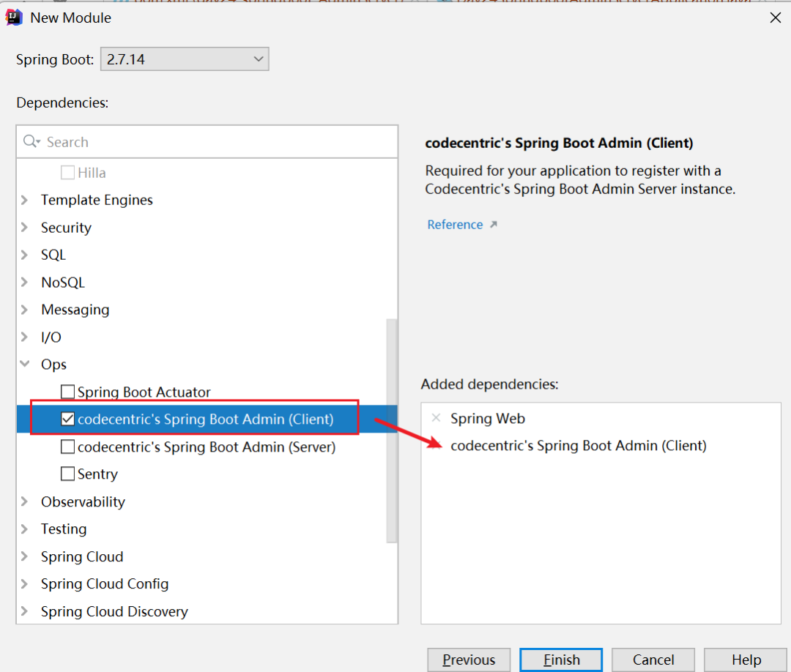Image resolution: width=791 pixels, height=672 pixels.
Task: Collapse the Ops category
Action: point(25,364)
